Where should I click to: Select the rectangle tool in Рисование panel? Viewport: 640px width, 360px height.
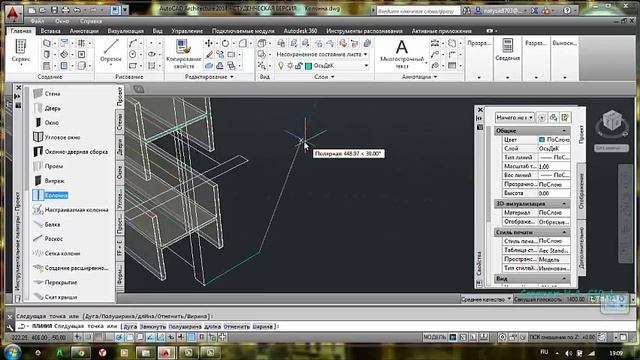pos(133,65)
